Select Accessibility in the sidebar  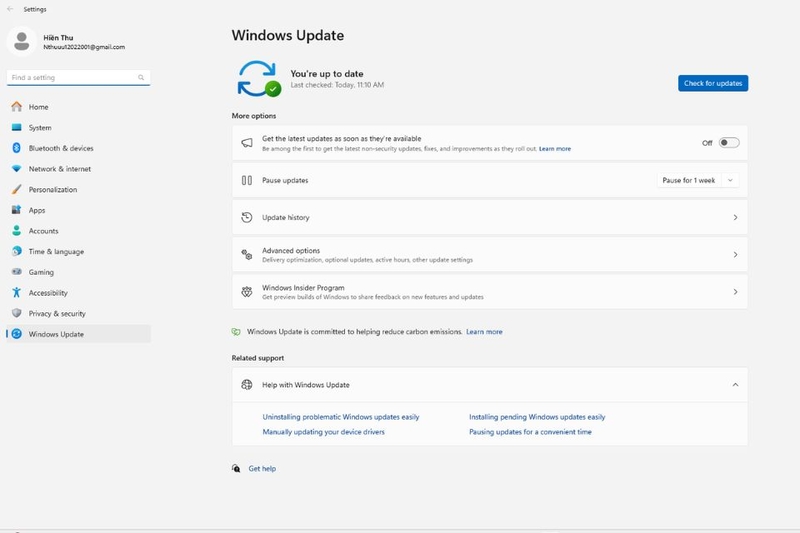pyautogui.click(x=79, y=293)
